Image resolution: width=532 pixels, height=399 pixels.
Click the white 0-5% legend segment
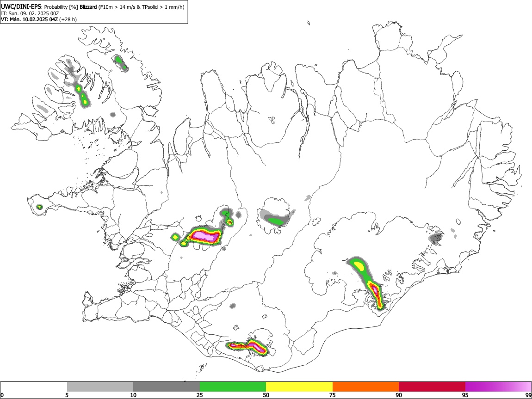[x=34, y=387]
